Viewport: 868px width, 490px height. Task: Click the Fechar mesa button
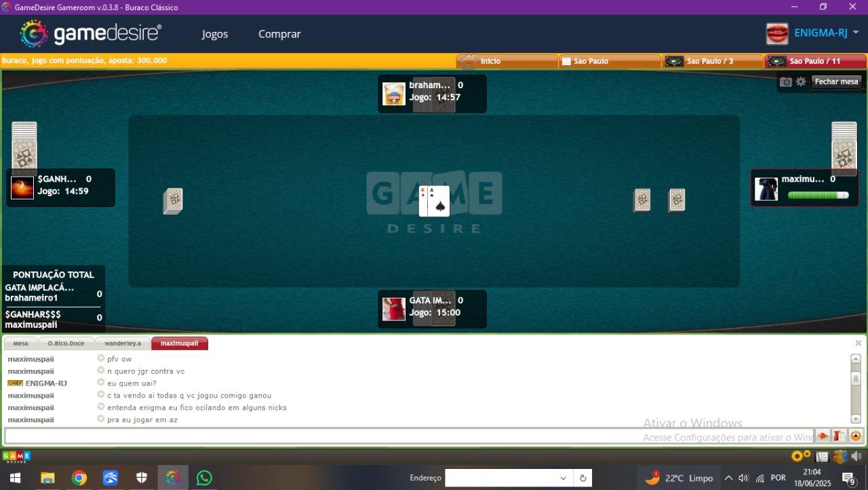836,81
